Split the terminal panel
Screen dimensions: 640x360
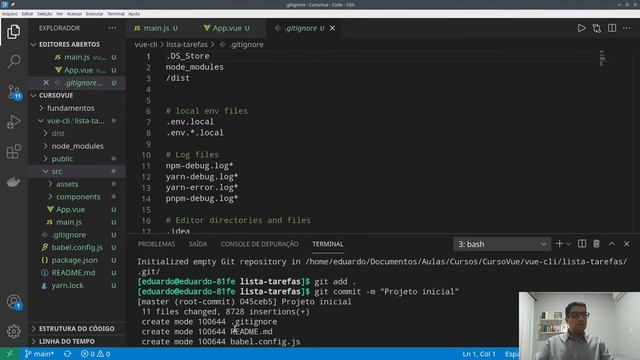(582, 244)
